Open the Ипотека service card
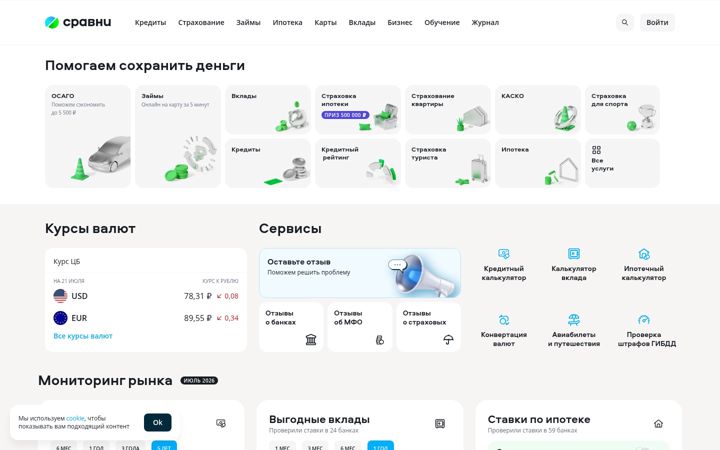The image size is (720, 450). click(x=538, y=163)
